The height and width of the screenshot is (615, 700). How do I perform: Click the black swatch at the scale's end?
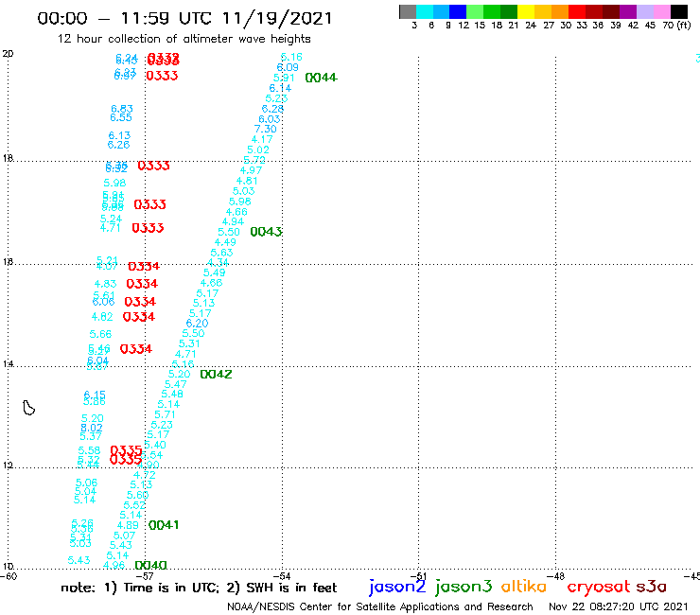[679, 12]
